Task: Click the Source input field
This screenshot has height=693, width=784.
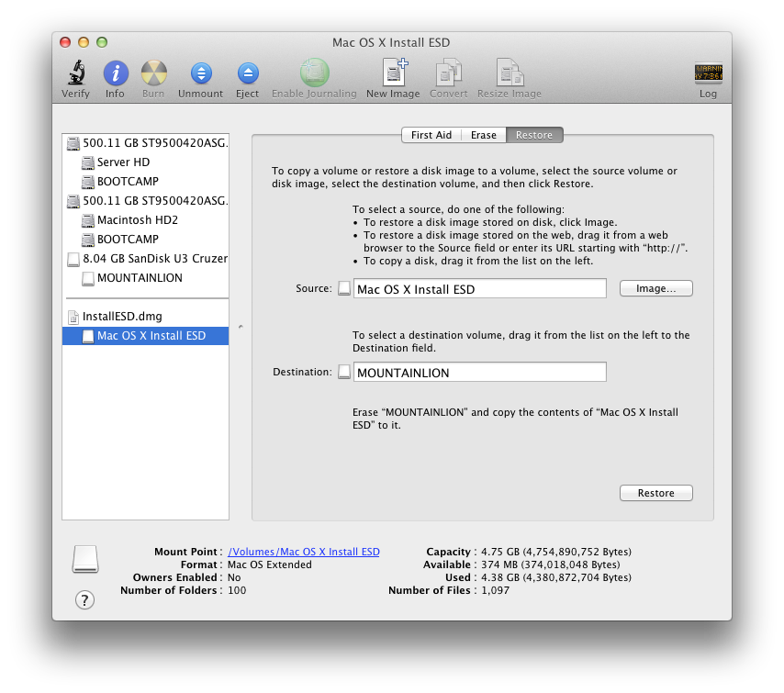Action: tap(479, 289)
